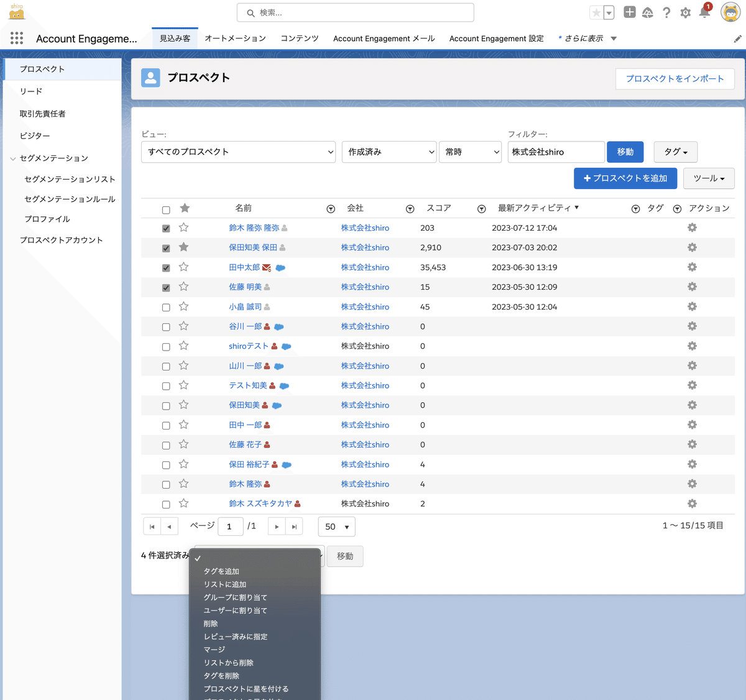Viewport: 746px width, 700px height.
Task: Click the プロスペクトを追加 button
Action: pos(625,178)
